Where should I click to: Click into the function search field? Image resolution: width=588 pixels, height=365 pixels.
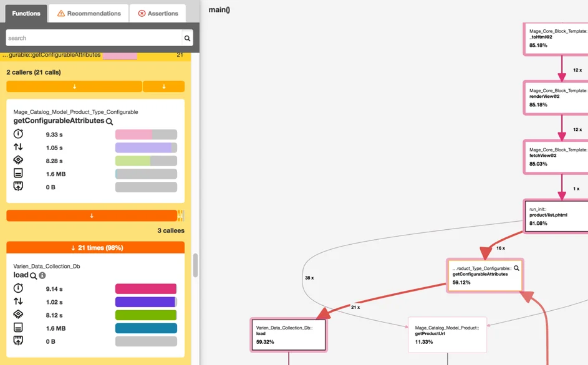tap(94, 38)
